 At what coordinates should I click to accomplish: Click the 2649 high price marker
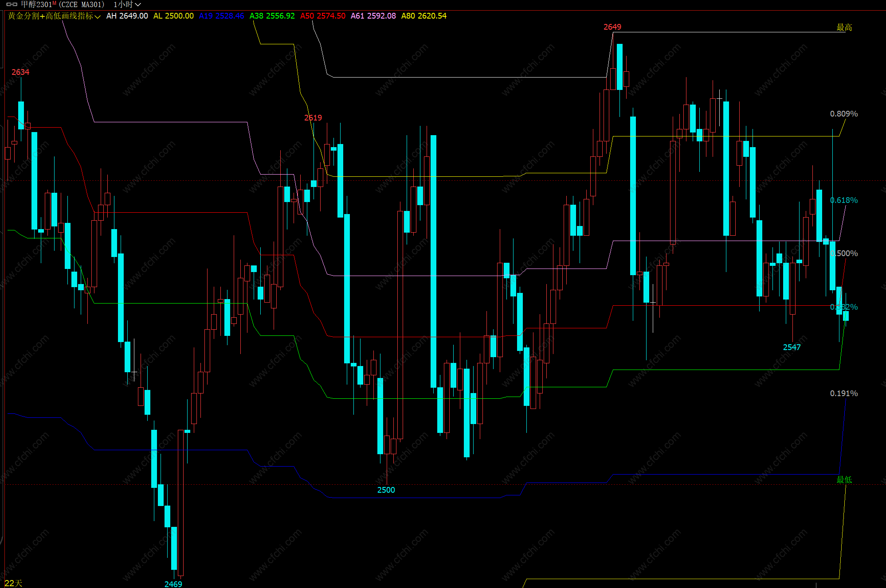[x=612, y=27]
